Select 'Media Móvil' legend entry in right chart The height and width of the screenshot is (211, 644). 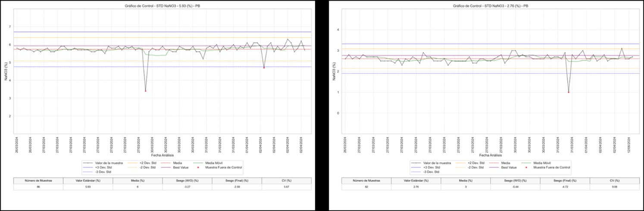536,163
